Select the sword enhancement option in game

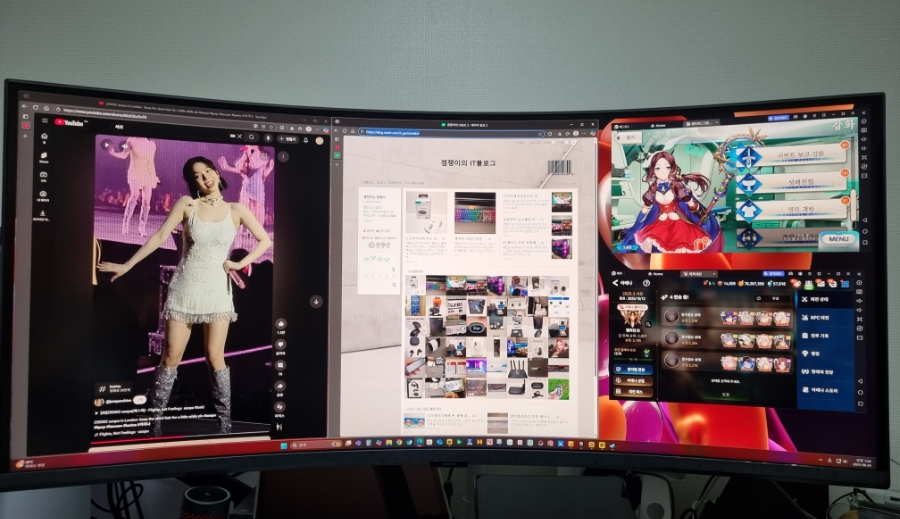(x=790, y=156)
